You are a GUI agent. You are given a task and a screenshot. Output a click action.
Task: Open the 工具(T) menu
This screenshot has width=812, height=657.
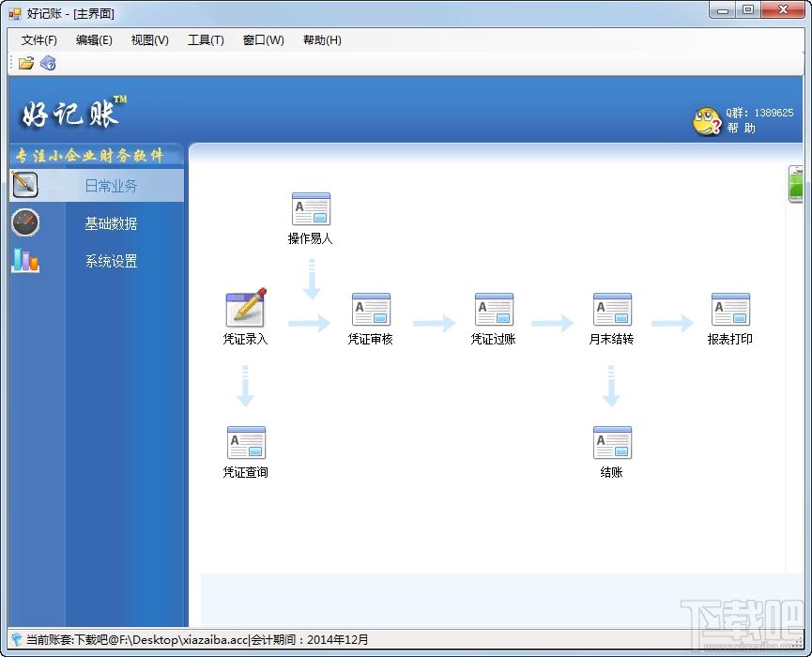point(206,40)
